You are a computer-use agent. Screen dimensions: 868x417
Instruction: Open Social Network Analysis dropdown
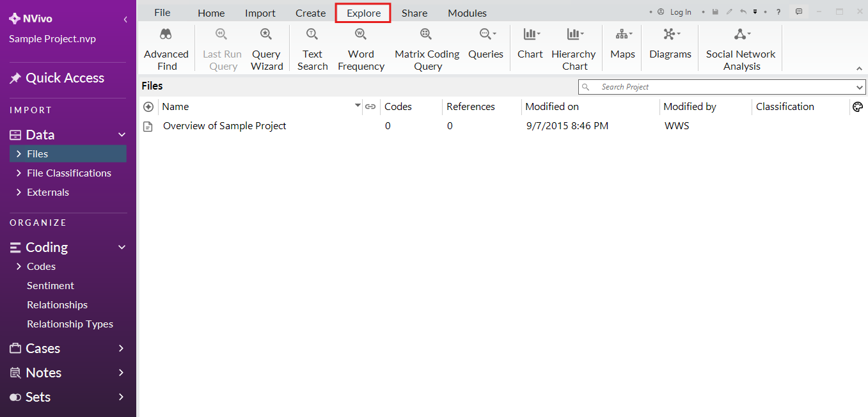[x=741, y=49]
